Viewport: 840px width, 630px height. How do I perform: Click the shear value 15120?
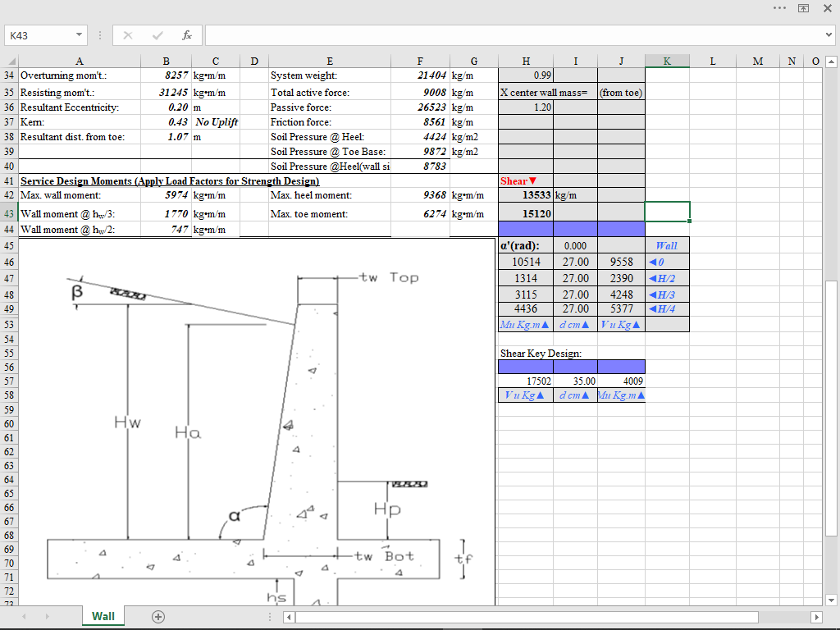(x=526, y=213)
